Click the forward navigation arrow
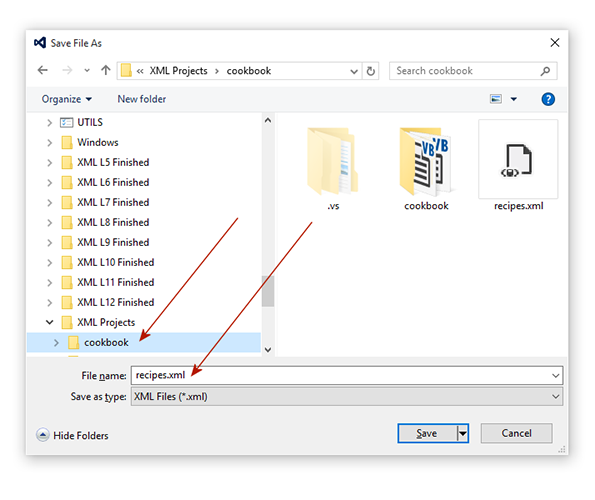The height and width of the screenshot is (500, 595). click(67, 70)
